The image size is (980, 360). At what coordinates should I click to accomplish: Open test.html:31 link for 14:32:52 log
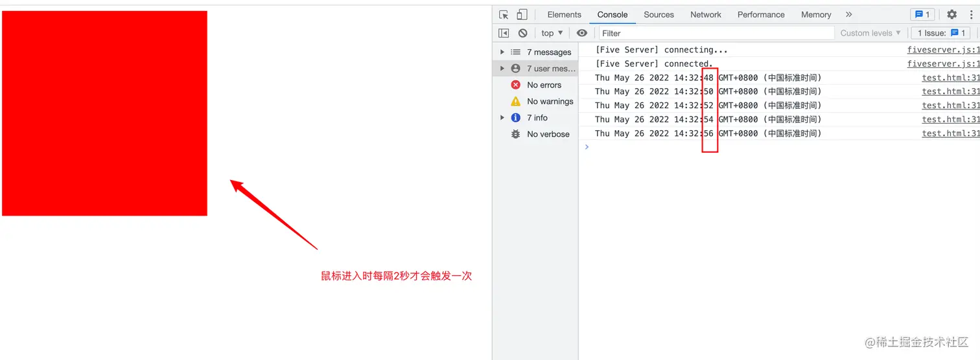coord(951,106)
